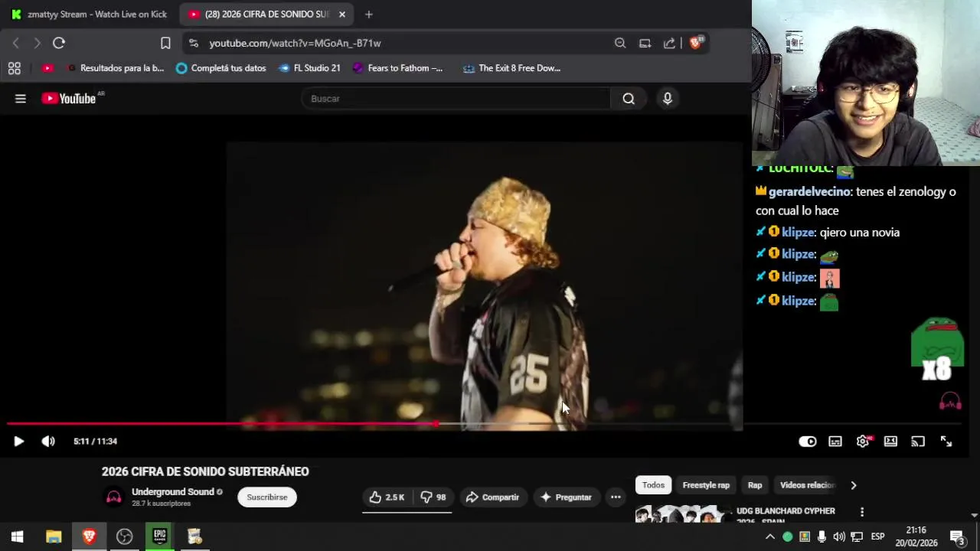Show more filter chips with right chevron
980x551 pixels.
pyautogui.click(x=853, y=484)
